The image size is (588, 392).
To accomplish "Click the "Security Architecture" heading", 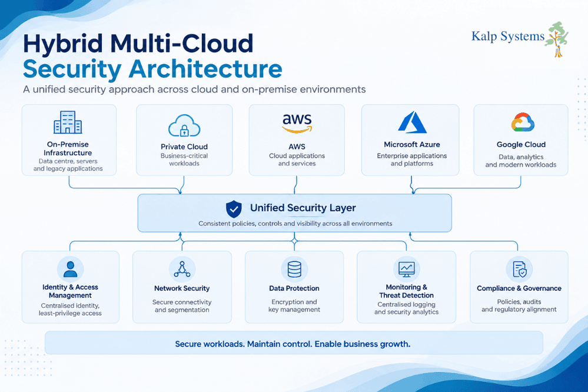I will [x=152, y=69].
